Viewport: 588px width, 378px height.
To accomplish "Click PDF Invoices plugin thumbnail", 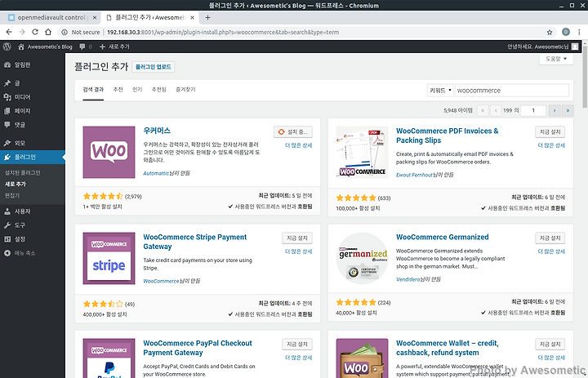I will tap(362, 152).
